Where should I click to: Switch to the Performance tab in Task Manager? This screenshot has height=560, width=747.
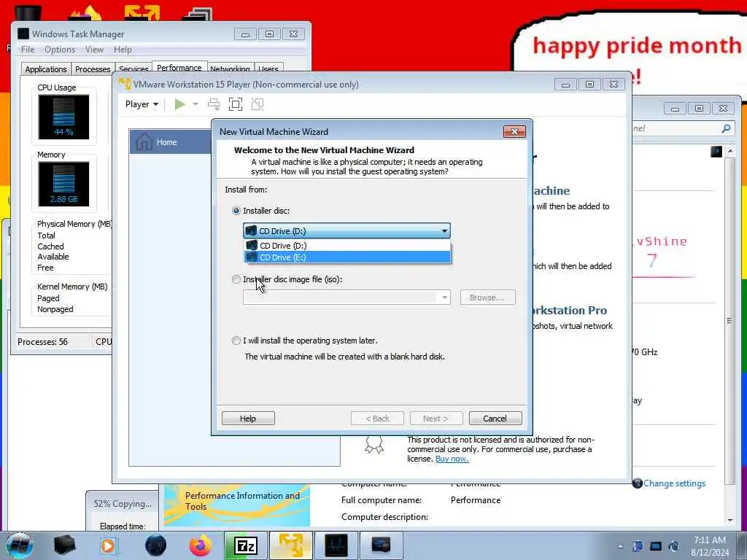(x=179, y=68)
